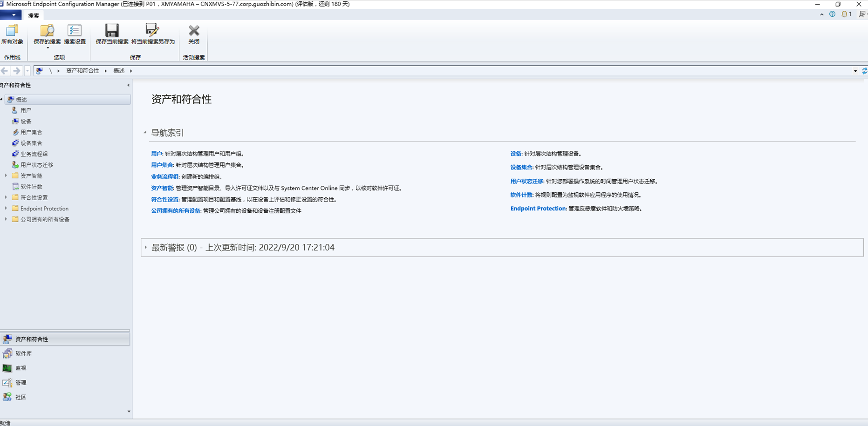Collapse the 概述 tree node
Viewport: 868px width, 426px height.
pos(2,99)
